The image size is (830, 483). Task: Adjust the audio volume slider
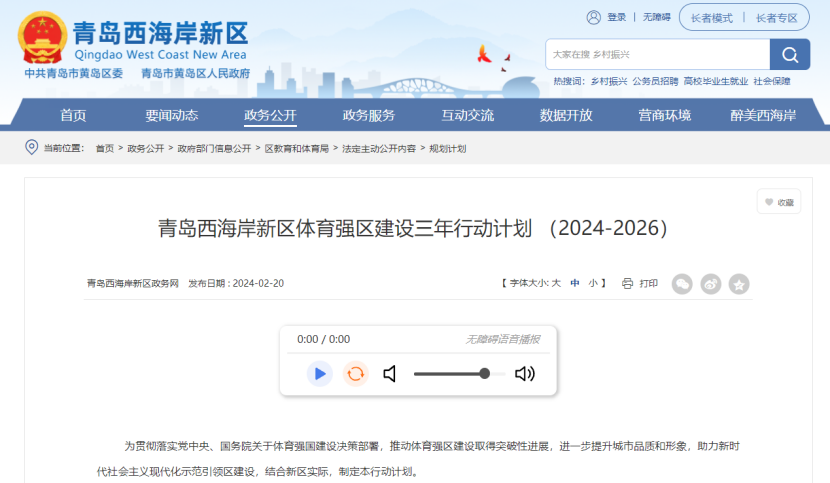pos(460,374)
